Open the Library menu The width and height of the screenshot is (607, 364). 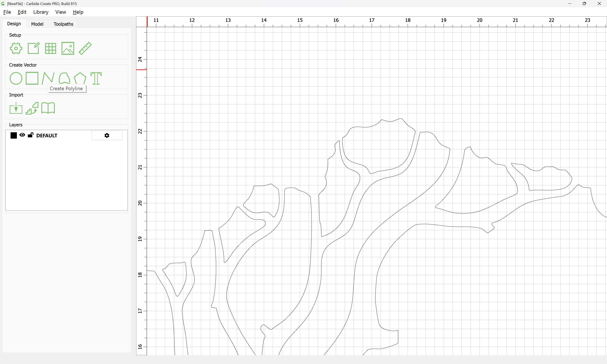(41, 12)
